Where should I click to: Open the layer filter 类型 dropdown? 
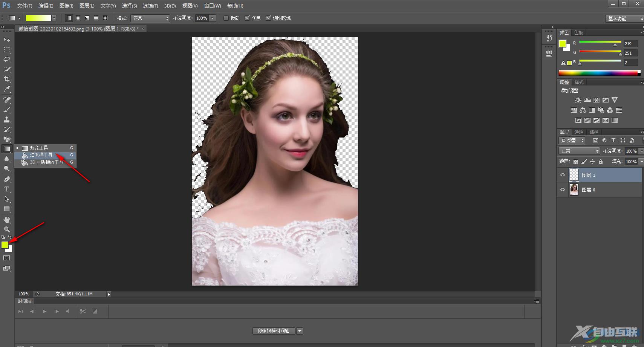tap(572, 141)
